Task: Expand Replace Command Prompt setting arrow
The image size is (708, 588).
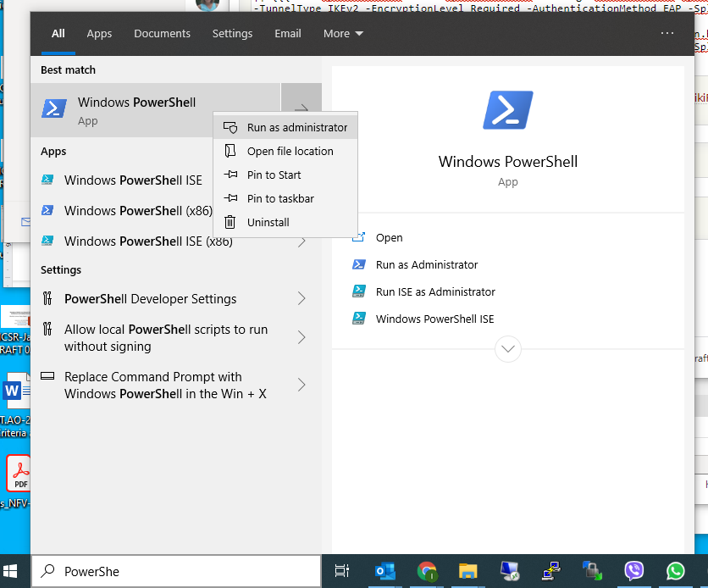Action: pyautogui.click(x=301, y=384)
